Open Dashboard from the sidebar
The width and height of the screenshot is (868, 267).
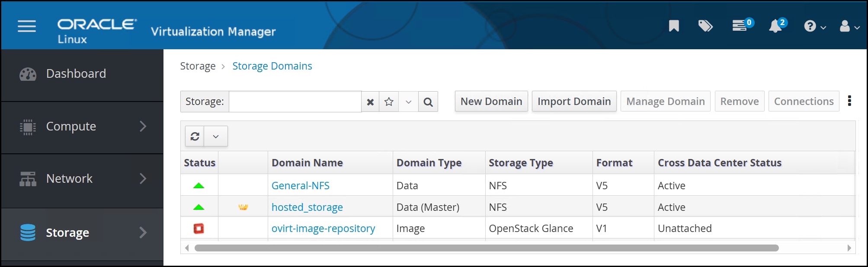[82, 74]
